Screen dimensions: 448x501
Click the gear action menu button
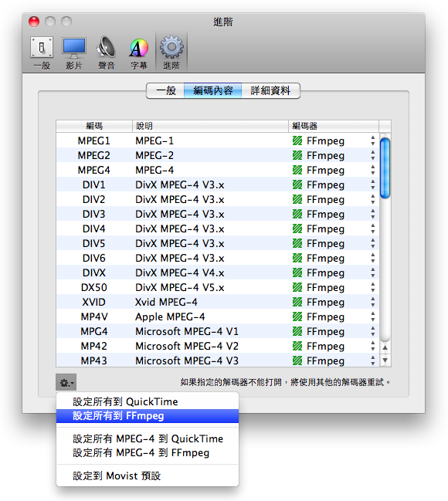[x=66, y=382]
